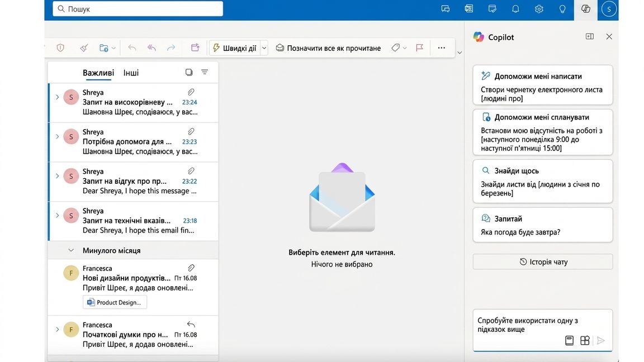The image size is (644, 362).
Task: Open the My Day notes icon
Action: coord(492,8)
